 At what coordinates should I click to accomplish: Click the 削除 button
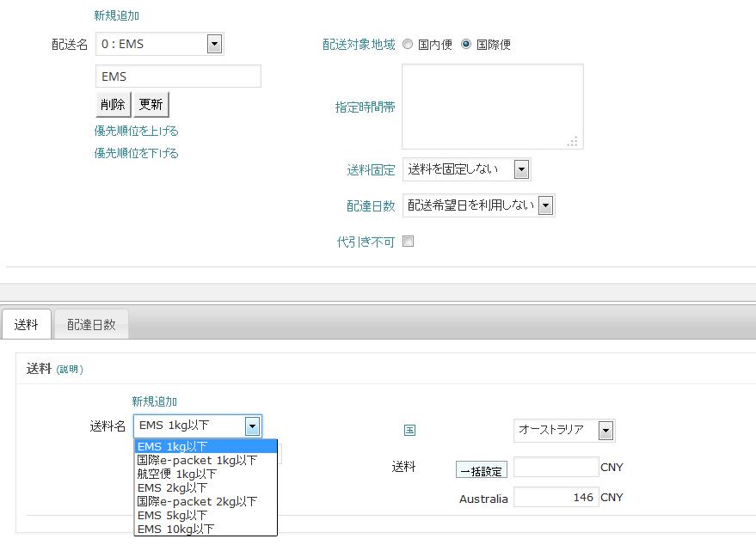(x=113, y=104)
